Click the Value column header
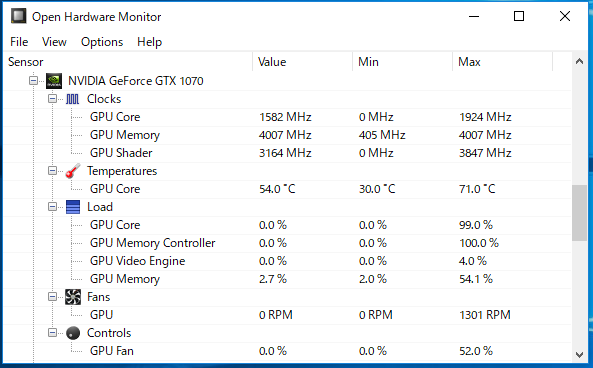Viewport: 593px width, 368px height. [302, 62]
